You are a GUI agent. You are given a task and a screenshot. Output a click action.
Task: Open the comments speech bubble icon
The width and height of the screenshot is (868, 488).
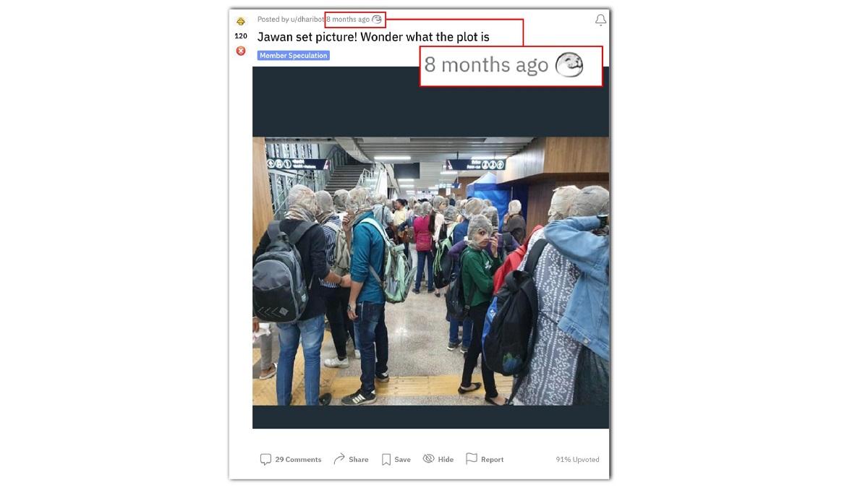tap(265, 459)
